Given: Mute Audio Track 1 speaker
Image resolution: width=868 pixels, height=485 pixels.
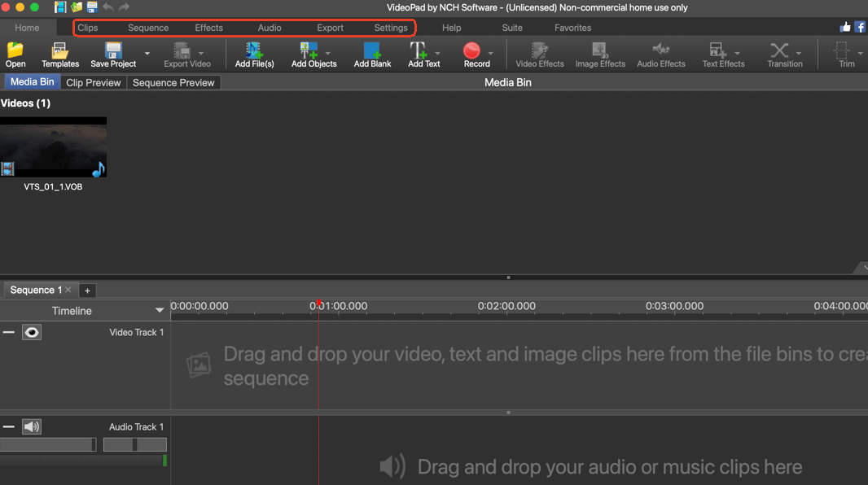Looking at the screenshot, I should tap(32, 426).
